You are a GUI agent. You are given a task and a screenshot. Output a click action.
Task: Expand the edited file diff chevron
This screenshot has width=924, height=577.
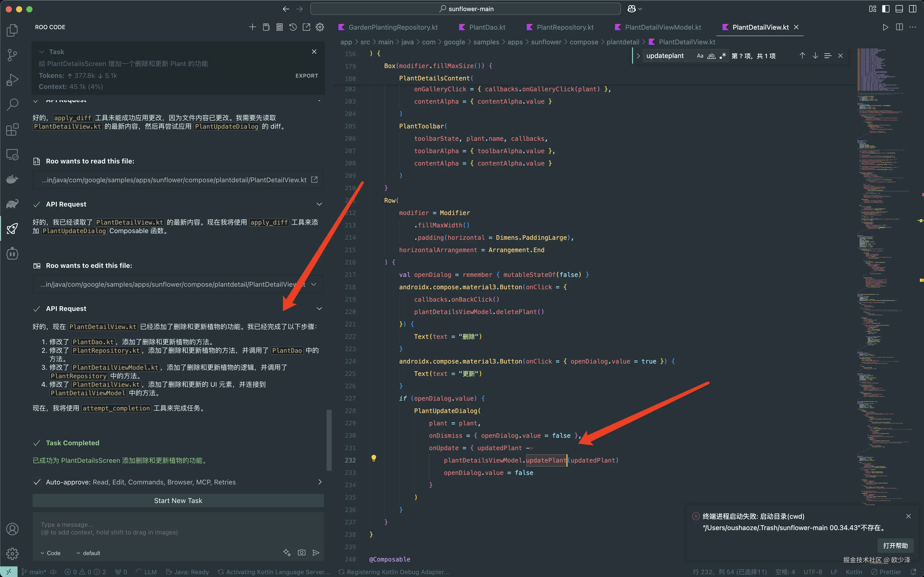[x=314, y=284]
